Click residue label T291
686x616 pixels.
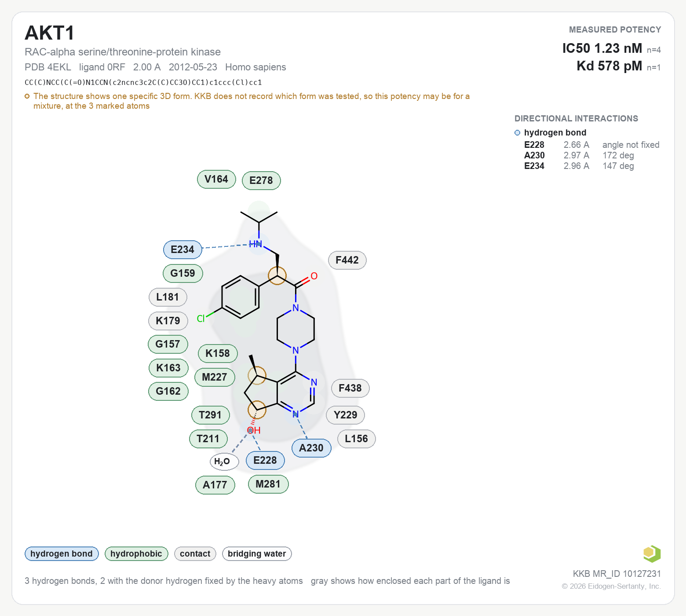click(x=210, y=415)
